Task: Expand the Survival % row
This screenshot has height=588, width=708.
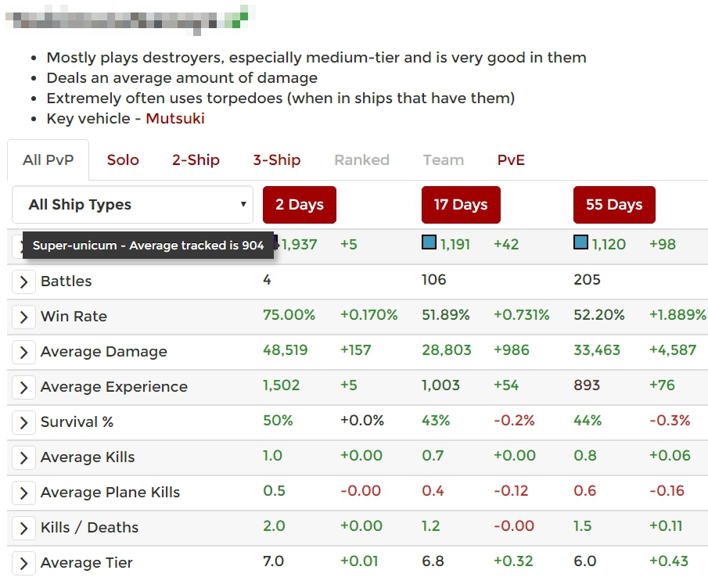Action: [x=23, y=422]
